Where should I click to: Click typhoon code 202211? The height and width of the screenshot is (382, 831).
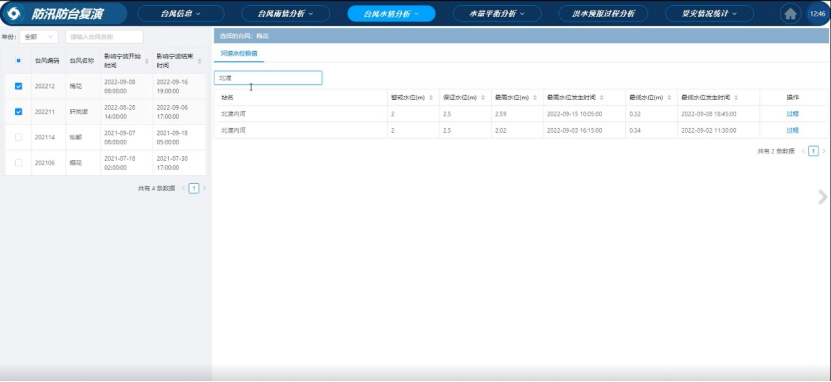point(45,111)
